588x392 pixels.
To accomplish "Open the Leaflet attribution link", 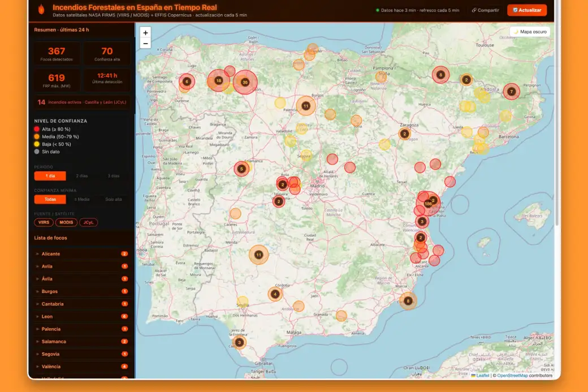I will coord(483,376).
